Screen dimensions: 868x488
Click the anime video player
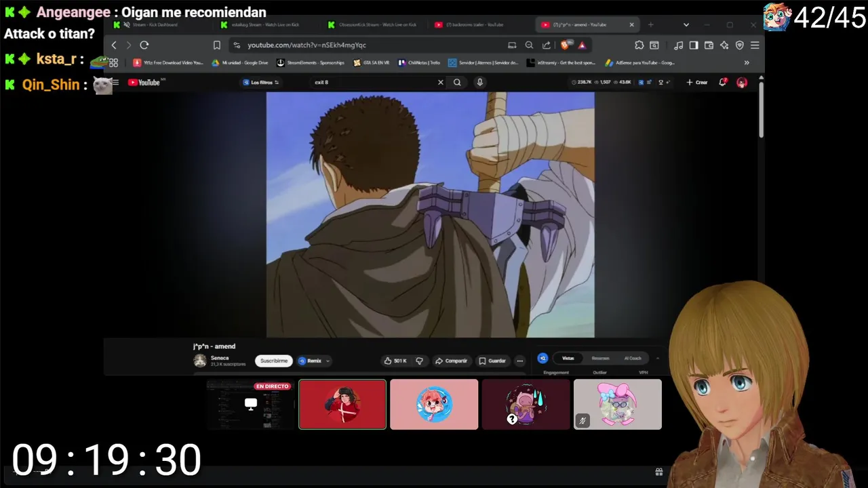pos(431,215)
